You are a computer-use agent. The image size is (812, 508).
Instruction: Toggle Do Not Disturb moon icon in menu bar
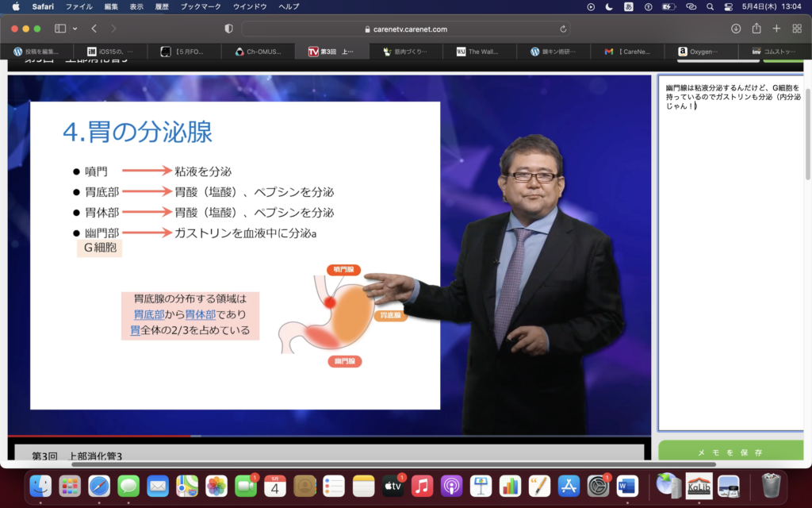pos(609,6)
